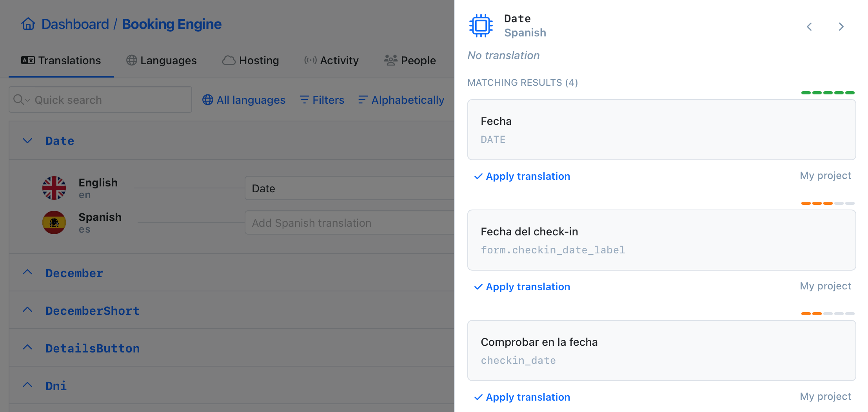
Task: Click the form.checkin_date_label key text
Action: click(553, 250)
